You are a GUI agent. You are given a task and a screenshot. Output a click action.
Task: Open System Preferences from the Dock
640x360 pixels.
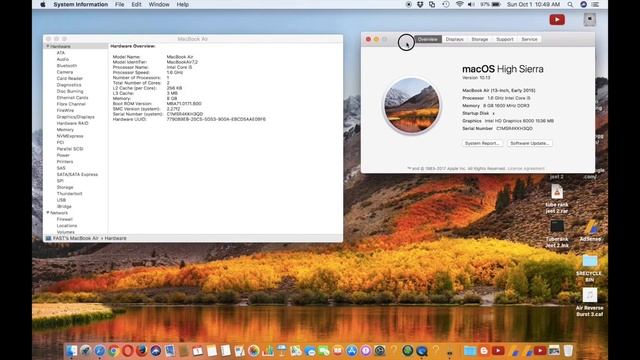380,350
